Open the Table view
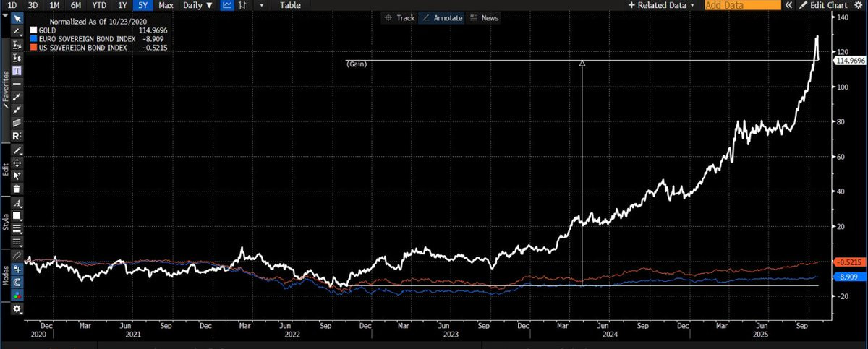 [290, 5]
